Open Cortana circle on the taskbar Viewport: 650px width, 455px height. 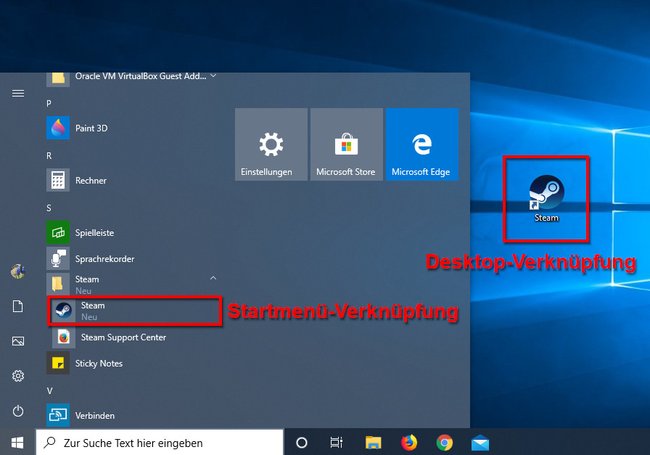pos(302,443)
